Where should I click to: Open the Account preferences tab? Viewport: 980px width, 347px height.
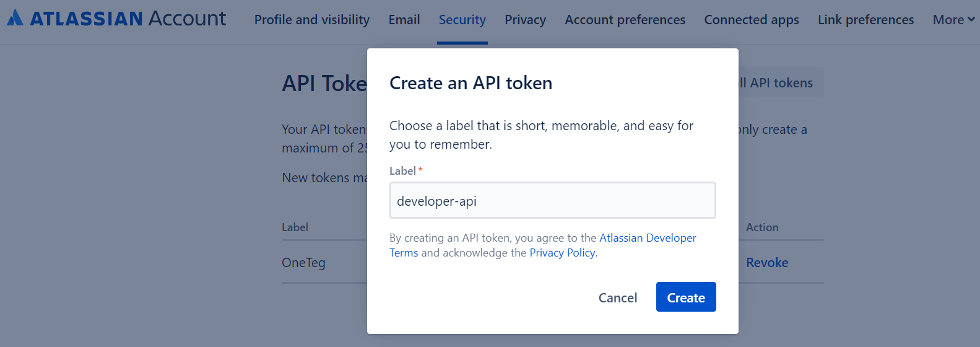625,20
